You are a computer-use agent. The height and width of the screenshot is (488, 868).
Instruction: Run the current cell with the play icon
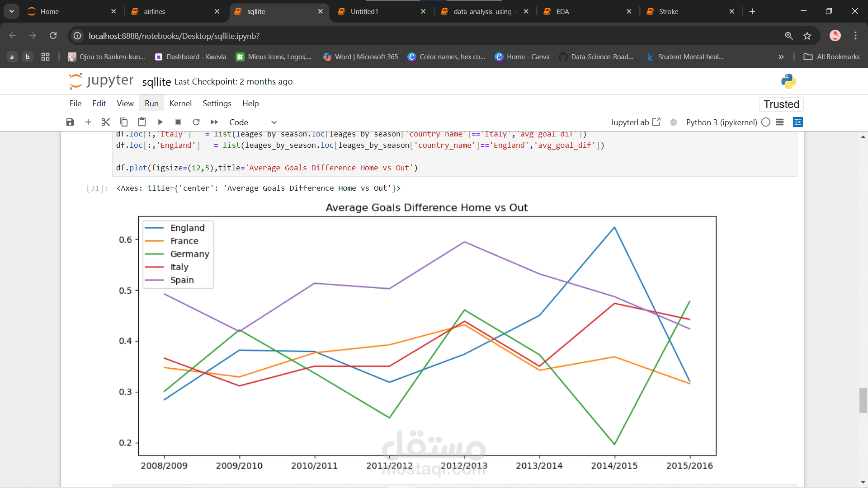click(160, 122)
